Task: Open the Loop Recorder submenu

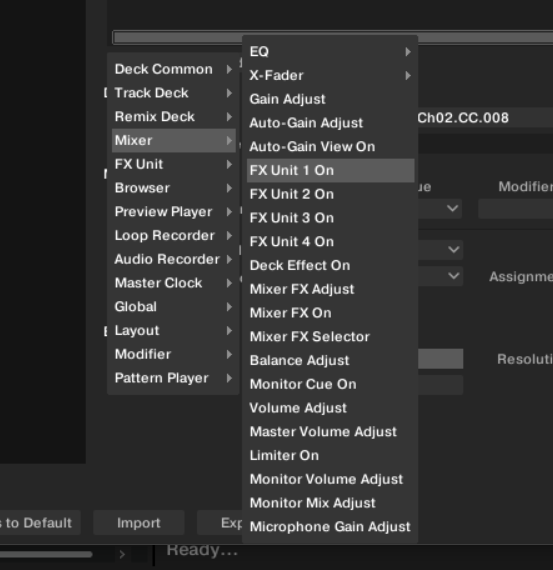Action: (173, 236)
